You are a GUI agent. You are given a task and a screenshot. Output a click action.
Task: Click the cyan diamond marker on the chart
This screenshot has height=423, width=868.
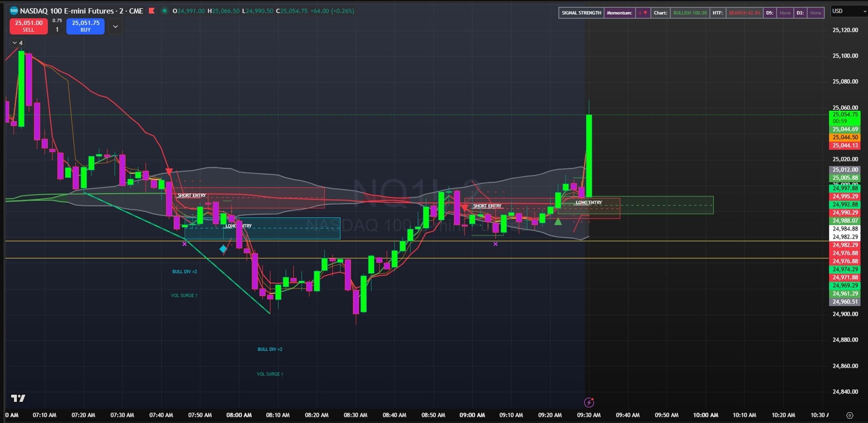coord(223,249)
